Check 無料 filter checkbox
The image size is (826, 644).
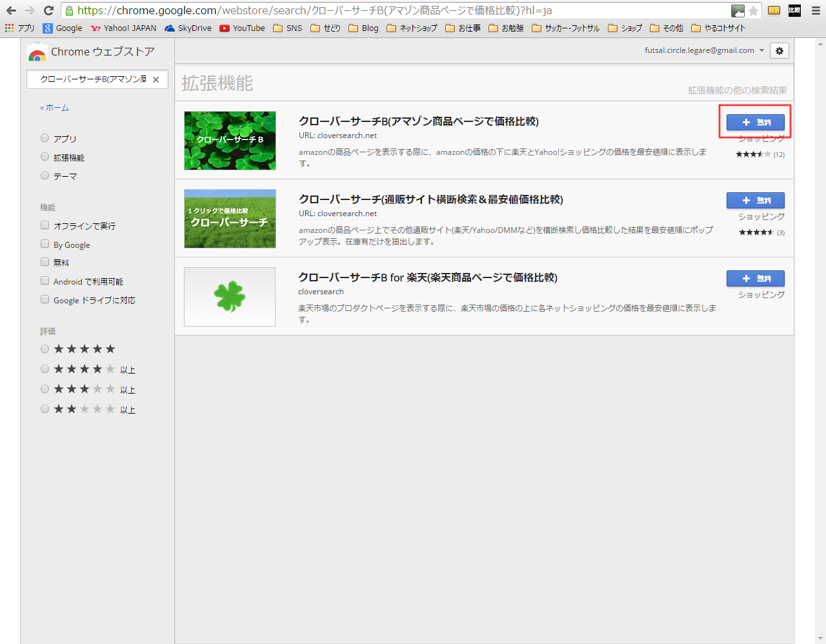tap(45, 262)
